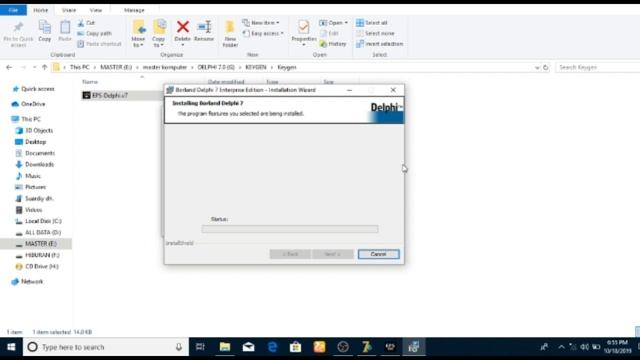Viewport: 640px width, 360px height.
Task: Switch to the View ribbon tab
Action: (96, 10)
